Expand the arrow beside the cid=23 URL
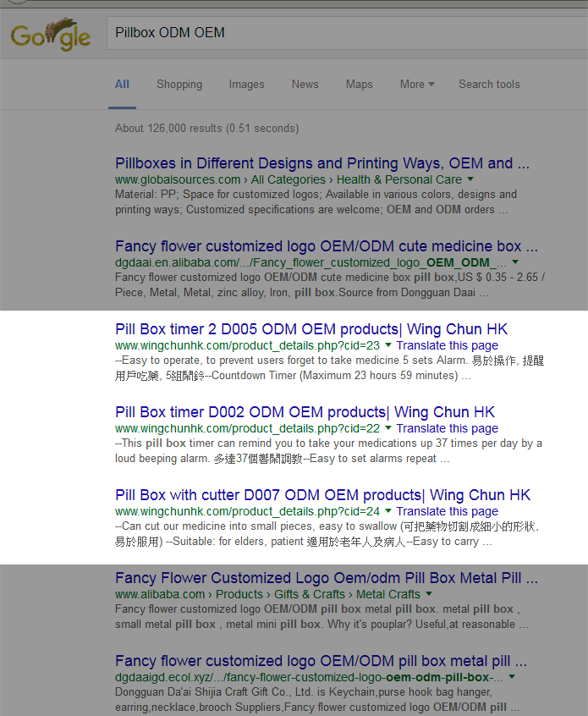 tap(388, 345)
